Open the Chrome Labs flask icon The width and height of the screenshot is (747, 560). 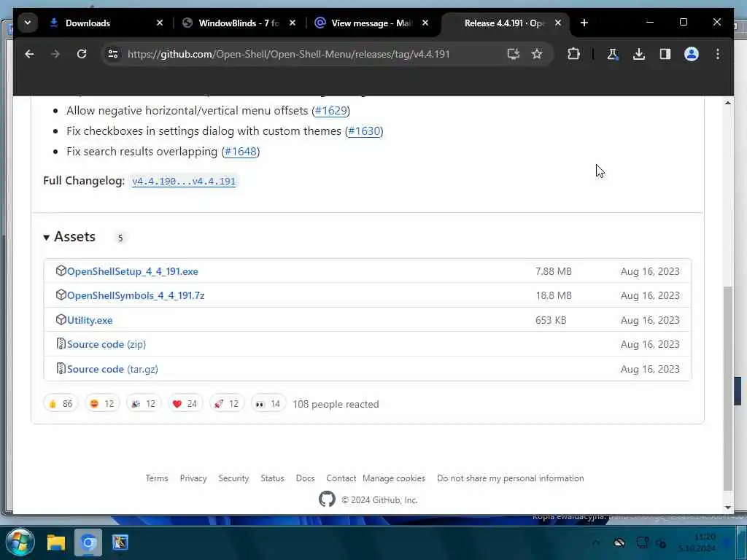(x=613, y=54)
